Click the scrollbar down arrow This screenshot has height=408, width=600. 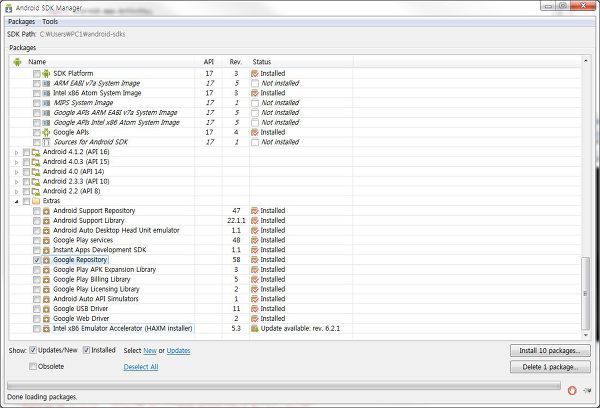click(x=585, y=335)
